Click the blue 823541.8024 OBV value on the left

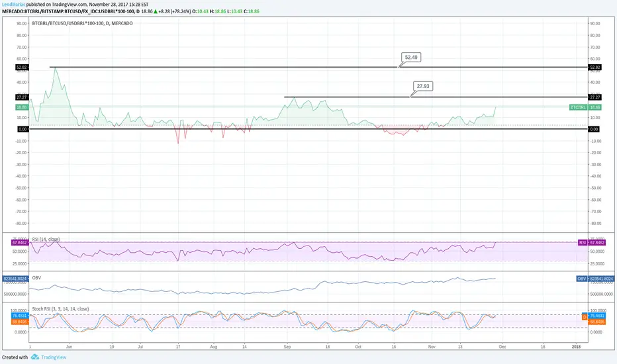tap(15, 279)
